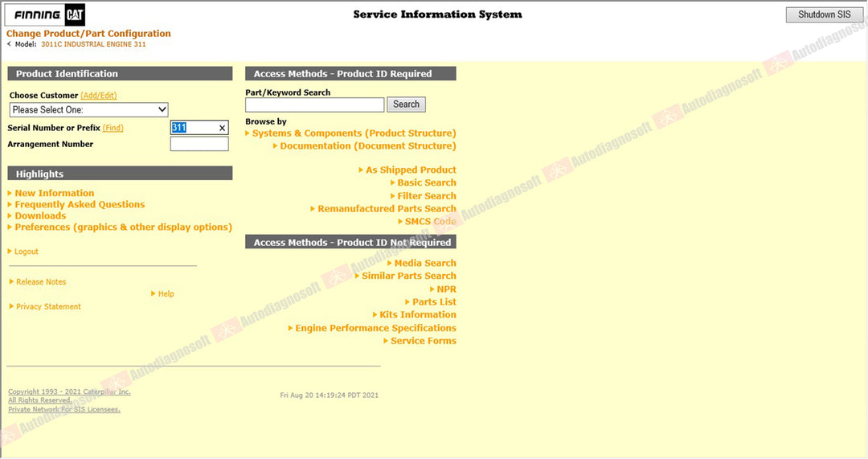Image resolution: width=868 pixels, height=459 pixels.
Task: Open Documentation (Document Structure)
Action: pos(368,146)
